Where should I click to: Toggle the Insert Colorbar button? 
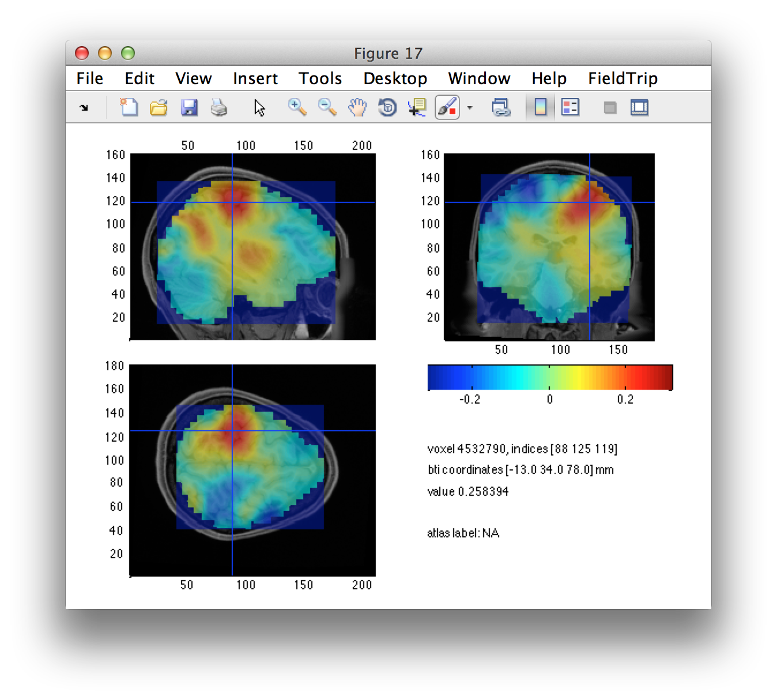coord(541,107)
